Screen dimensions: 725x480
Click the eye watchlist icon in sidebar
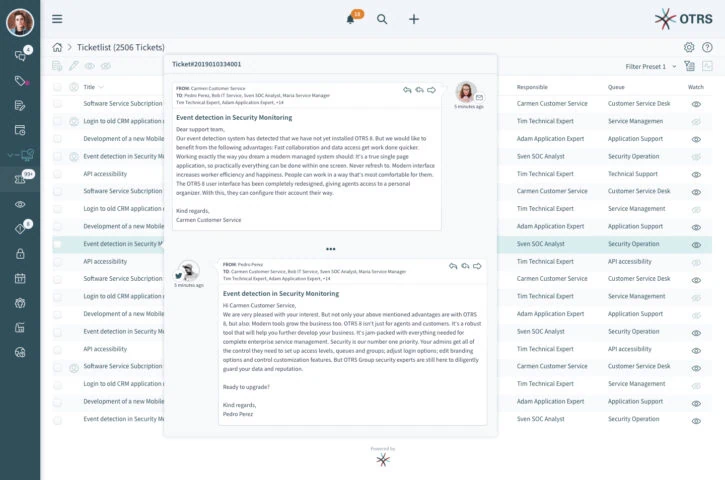(x=20, y=204)
